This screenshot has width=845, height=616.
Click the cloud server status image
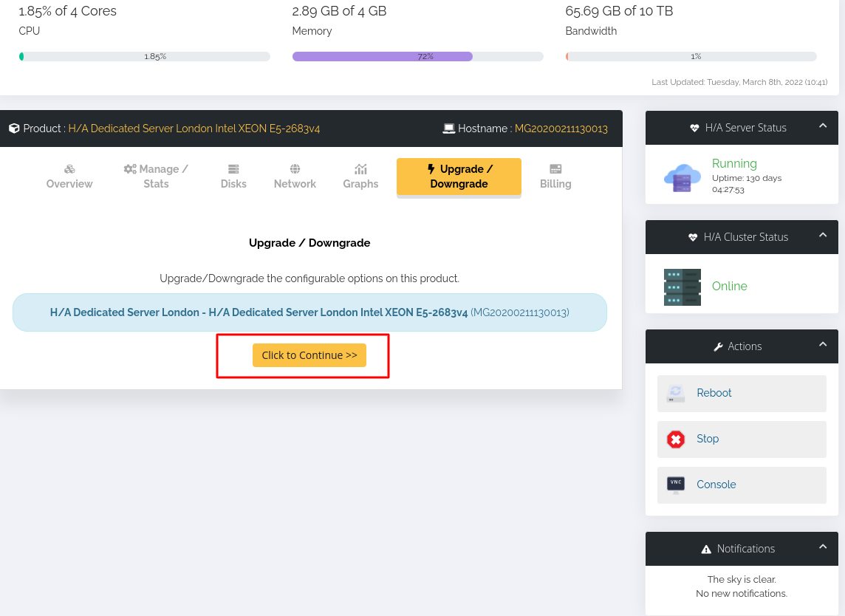pyautogui.click(x=682, y=178)
